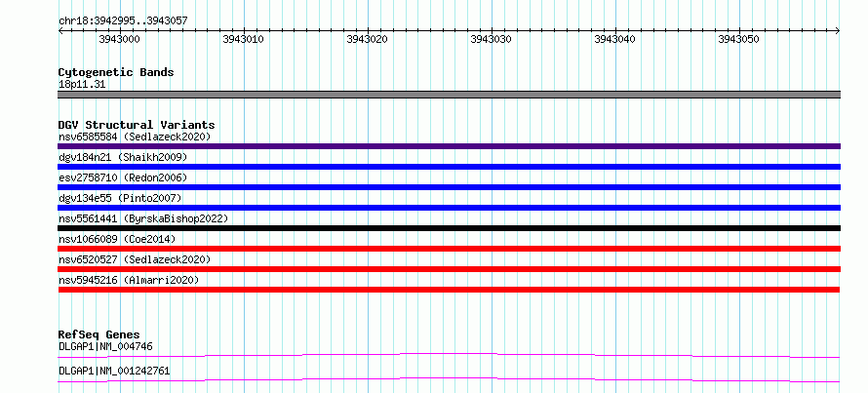Screen dimensions: 868x393
Task: Select the blue dgv184n21 variant bar
Action: pyautogui.click(x=449, y=167)
